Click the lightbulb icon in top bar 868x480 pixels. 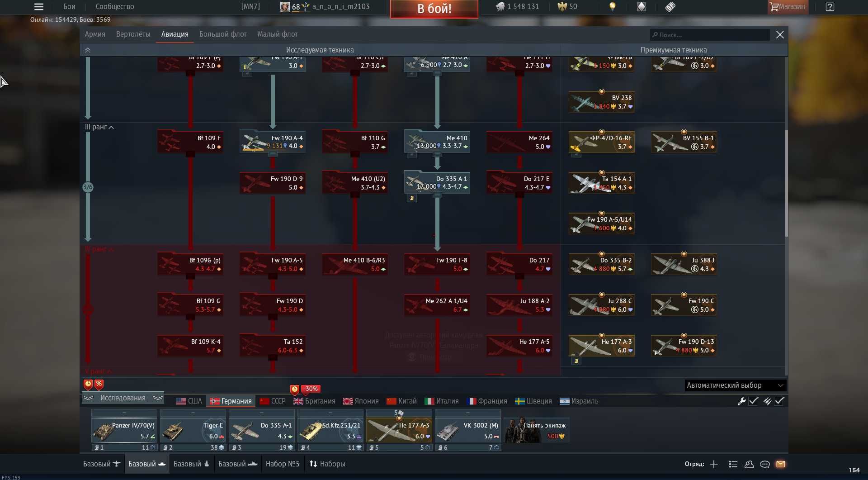(613, 7)
